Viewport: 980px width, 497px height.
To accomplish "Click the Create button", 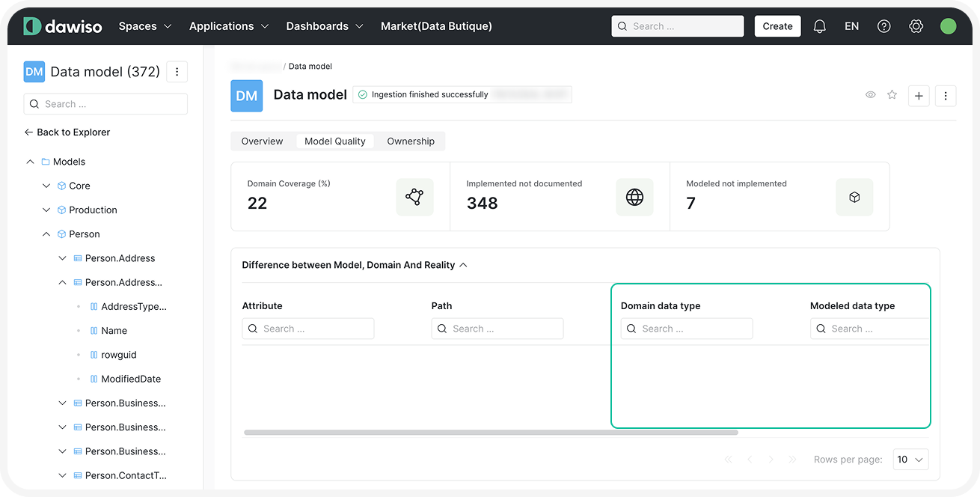I will point(777,25).
